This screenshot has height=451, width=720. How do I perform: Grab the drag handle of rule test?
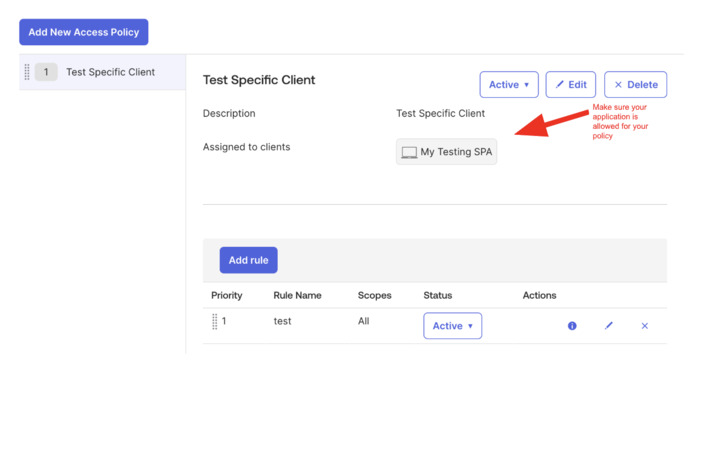(214, 321)
